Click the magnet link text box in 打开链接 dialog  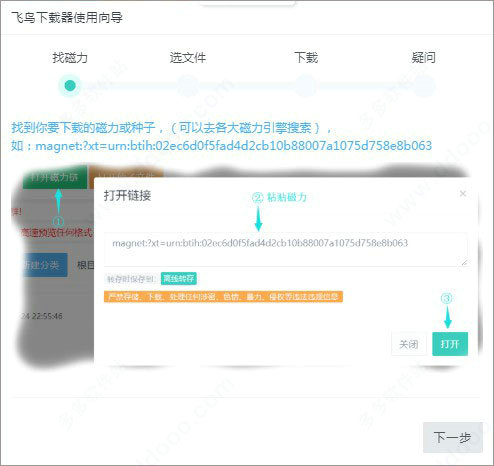click(x=286, y=249)
